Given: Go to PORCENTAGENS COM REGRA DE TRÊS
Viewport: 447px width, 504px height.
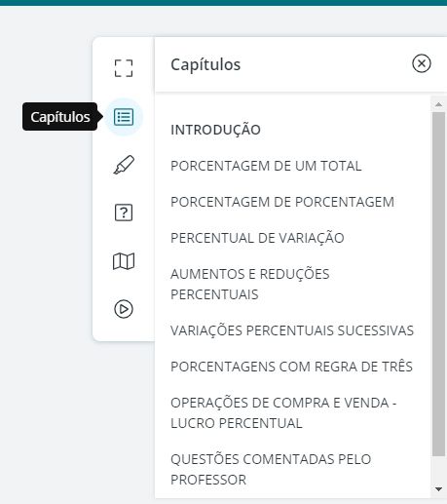Looking at the screenshot, I should pos(291,367).
